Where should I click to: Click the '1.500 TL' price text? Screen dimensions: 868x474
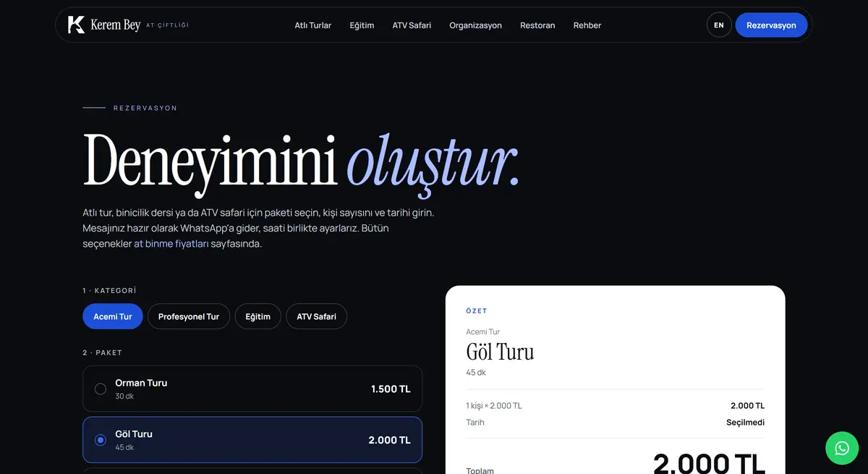click(391, 389)
